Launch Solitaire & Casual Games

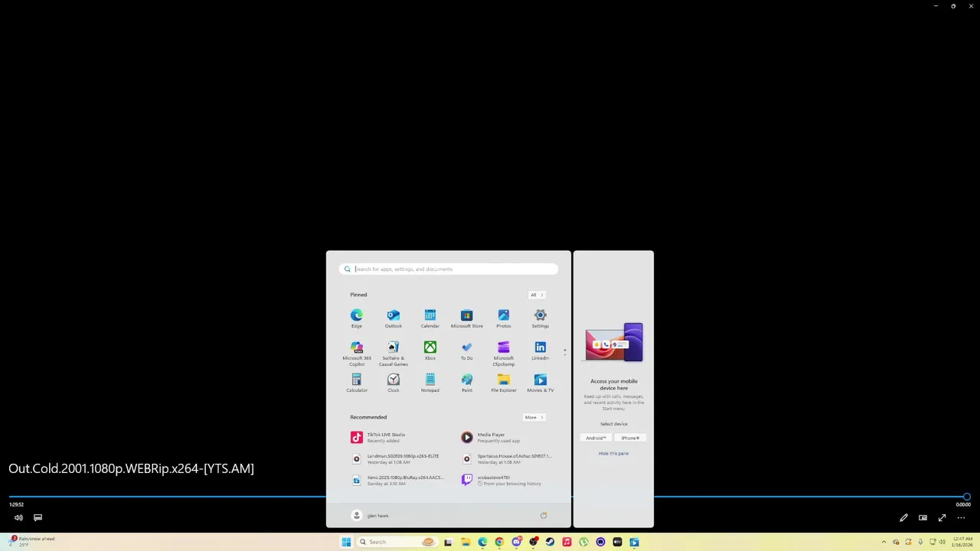tap(394, 353)
